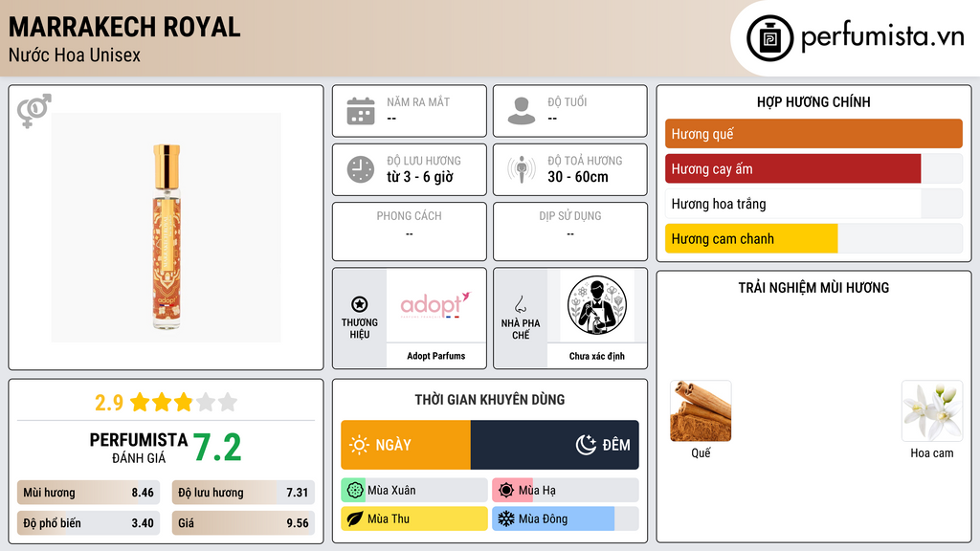Open the Adopt Parfums brand link
The width and height of the screenshot is (980, 551).
coord(435,356)
